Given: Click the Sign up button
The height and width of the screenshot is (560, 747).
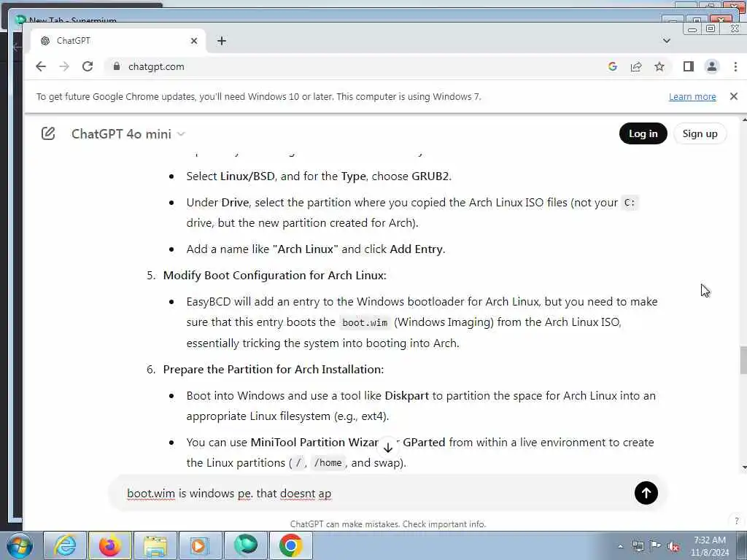Looking at the screenshot, I should click(x=700, y=134).
